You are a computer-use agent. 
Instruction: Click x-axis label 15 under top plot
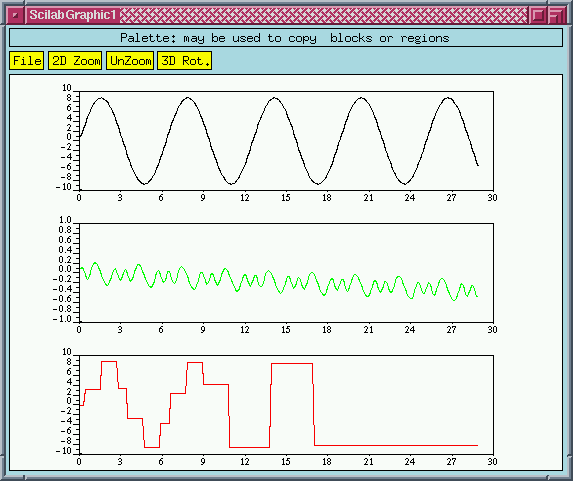[x=286, y=198]
